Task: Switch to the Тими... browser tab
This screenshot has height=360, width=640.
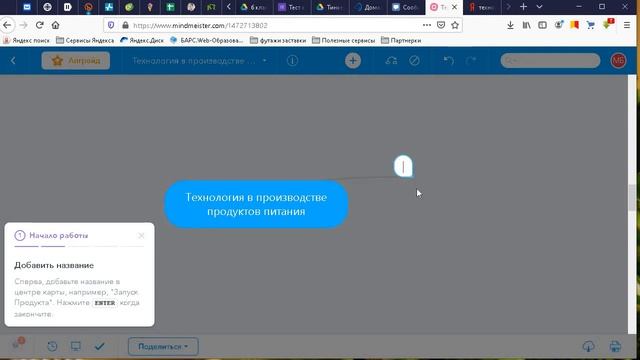Action: click(x=329, y=7)
